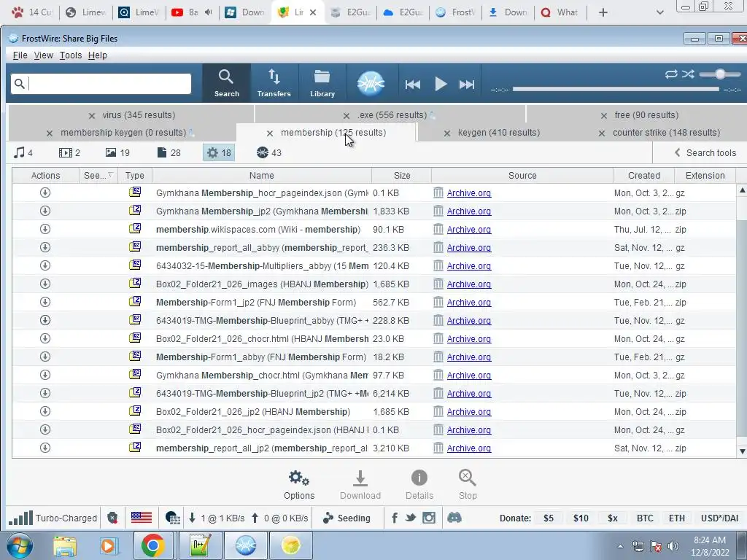Viewport: 747px width, 560px height.
Task: Click the Download button below results
Action: (360, 485)
